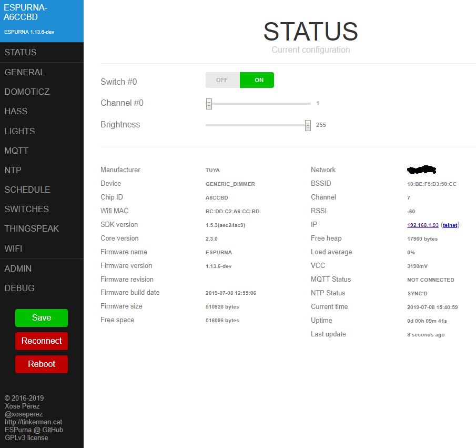Open the GENERAL settings page

42,72
